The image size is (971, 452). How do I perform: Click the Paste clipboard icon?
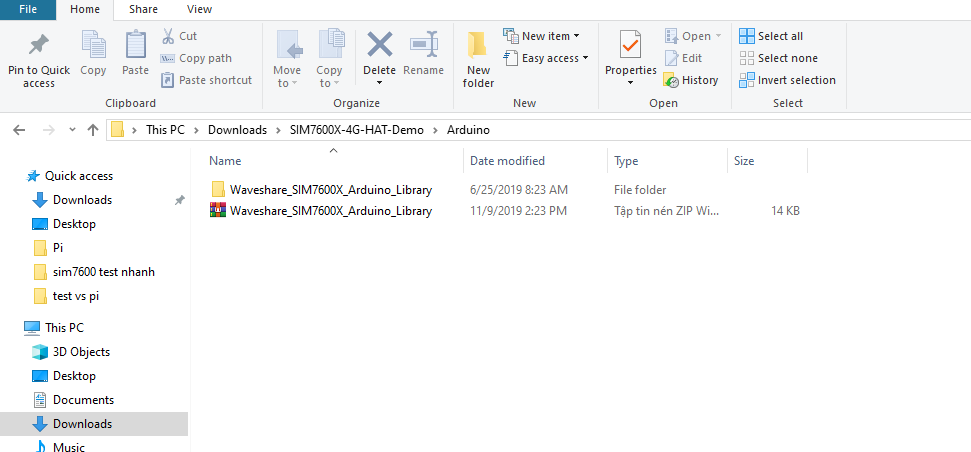click(136, 45)
